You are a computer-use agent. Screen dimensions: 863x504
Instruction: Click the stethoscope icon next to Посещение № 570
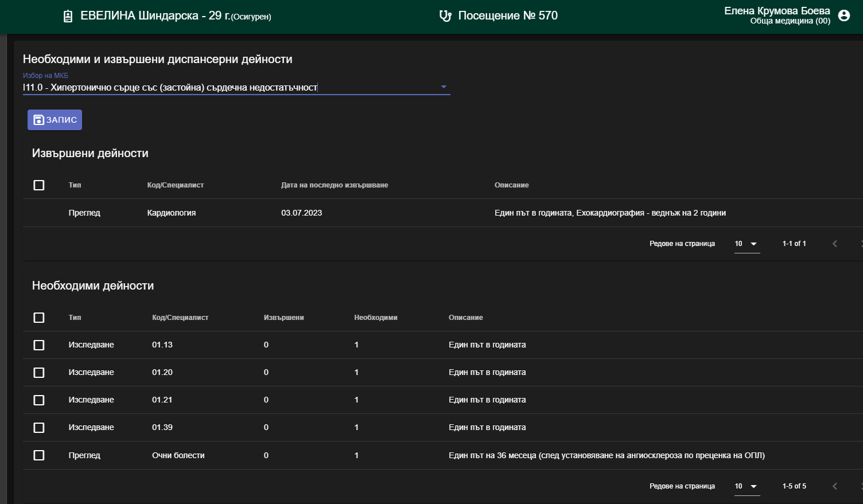coord(445,16)
